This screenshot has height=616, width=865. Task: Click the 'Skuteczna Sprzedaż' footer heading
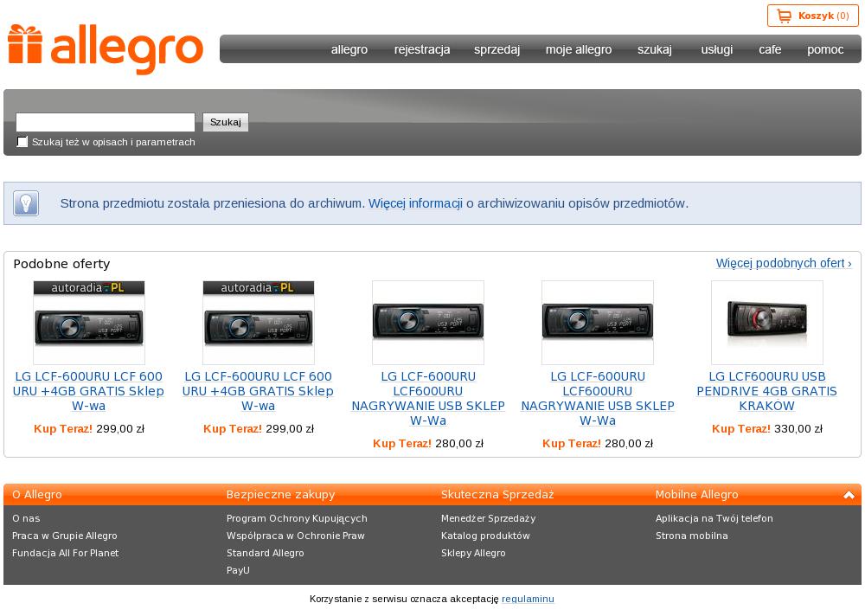497,495
